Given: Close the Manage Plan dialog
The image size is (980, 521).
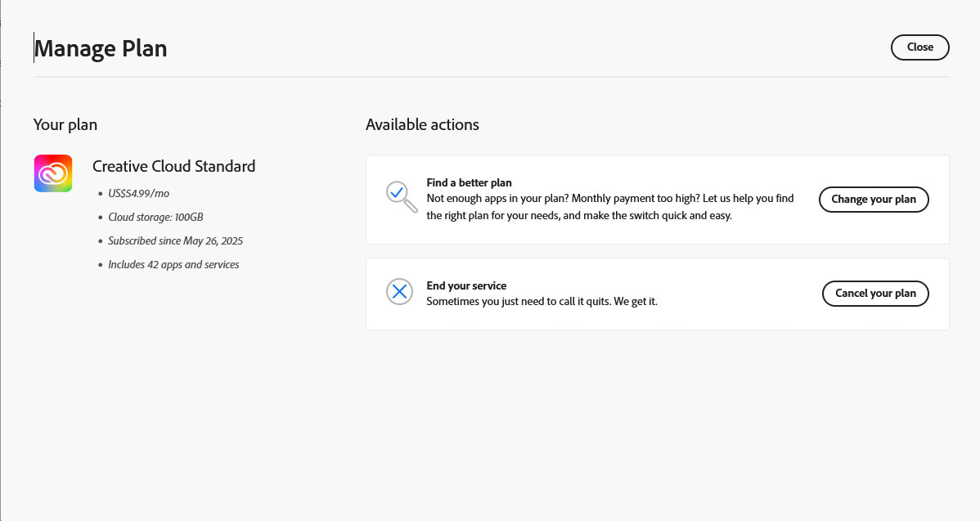Looking at the screenshot, I should click(x=919, y=47).
